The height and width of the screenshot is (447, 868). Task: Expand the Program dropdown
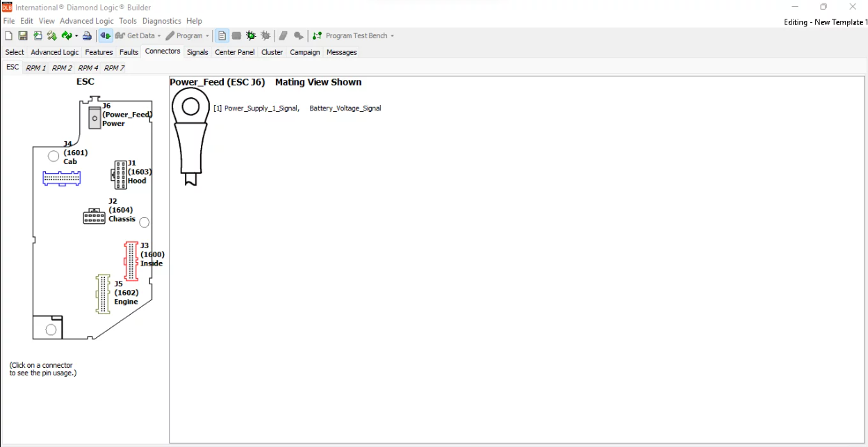coord(207,35)
